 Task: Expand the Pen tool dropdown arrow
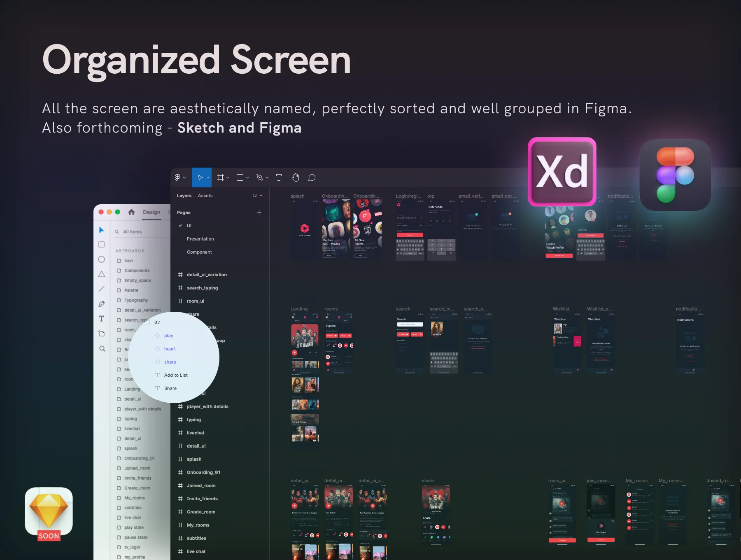click(267, 178)
